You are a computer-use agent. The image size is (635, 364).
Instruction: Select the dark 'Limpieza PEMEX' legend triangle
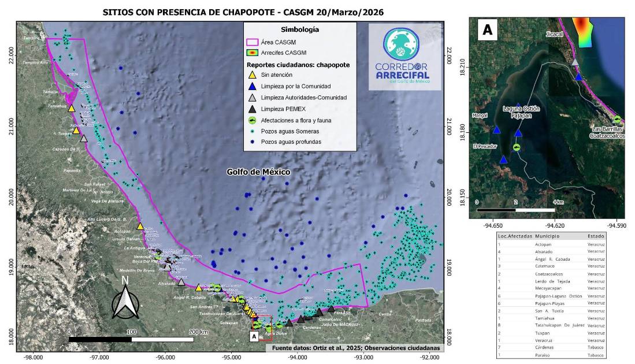point(252,109)
